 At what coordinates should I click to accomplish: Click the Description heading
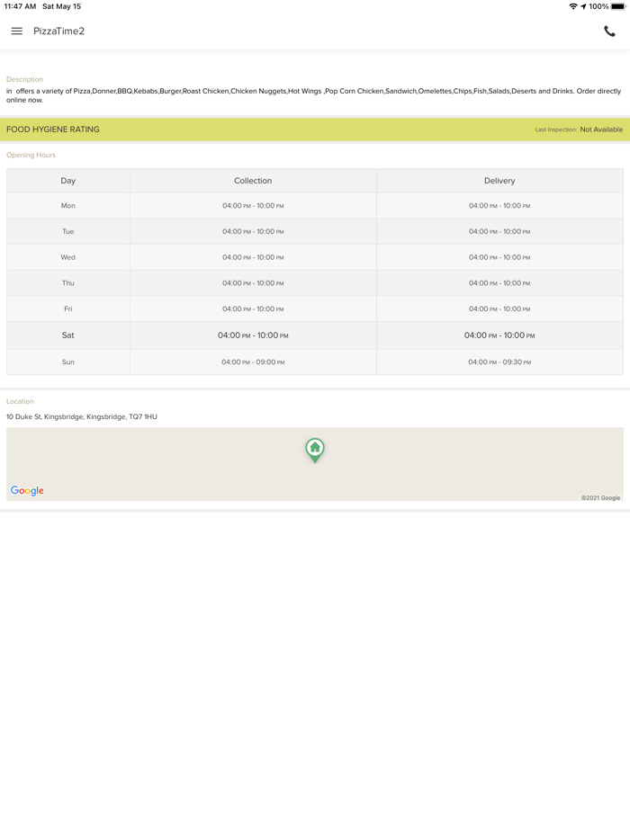click(x=24, y=79)
